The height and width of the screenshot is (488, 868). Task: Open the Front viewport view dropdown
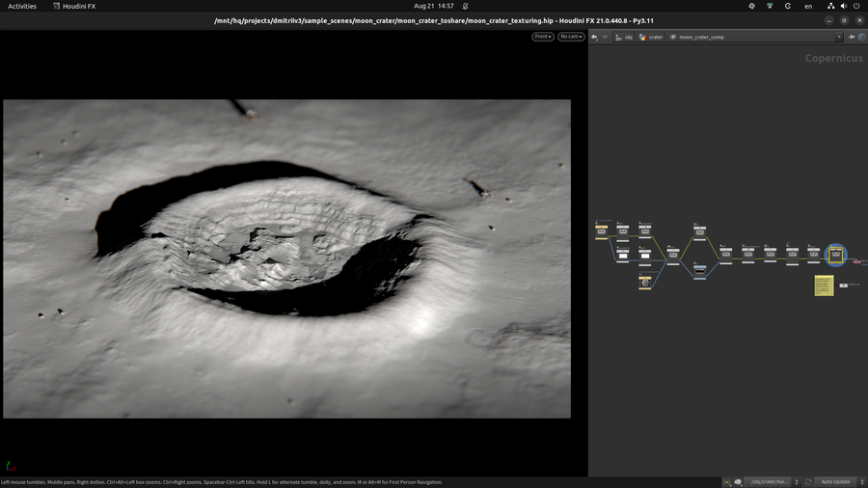pyautogui.click(x=543, y=37)
